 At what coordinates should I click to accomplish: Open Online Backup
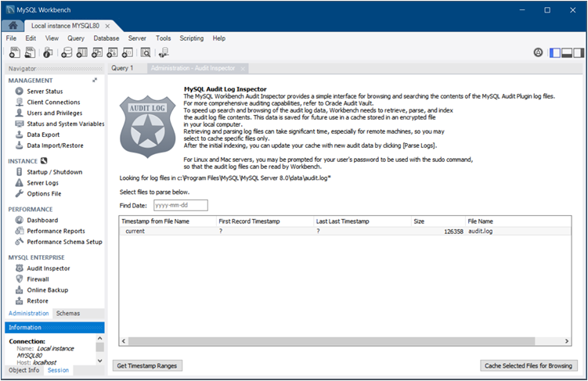[x=47, y=290]
